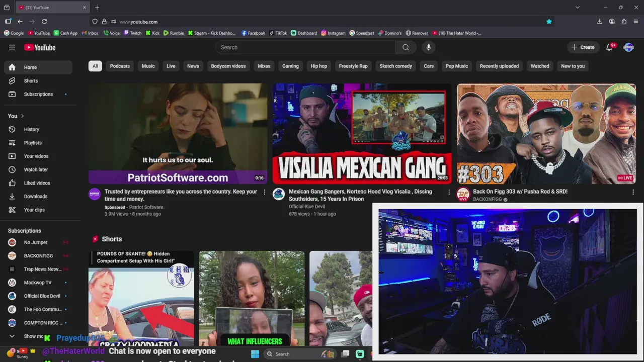Select the Freestyle Rap chip

click(353, 66)
